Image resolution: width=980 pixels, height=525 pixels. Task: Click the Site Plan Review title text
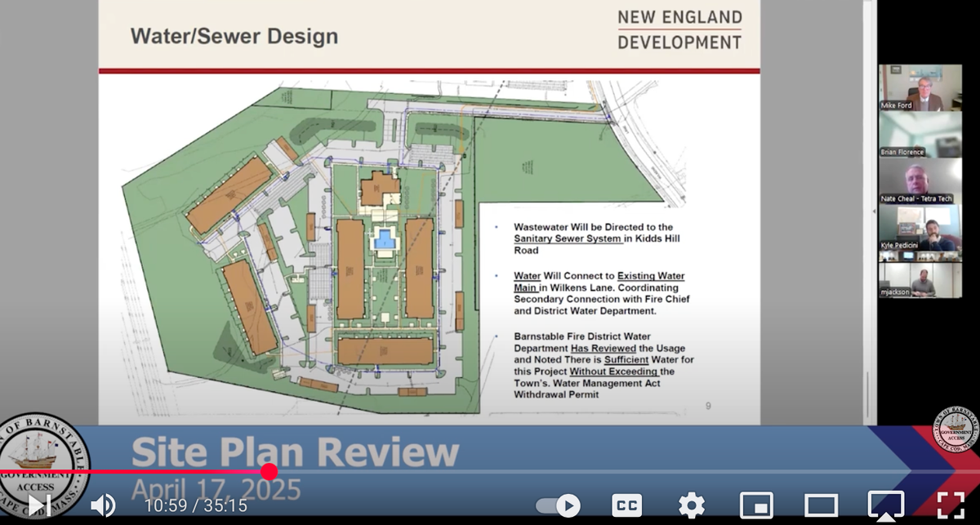click(295, 452)
